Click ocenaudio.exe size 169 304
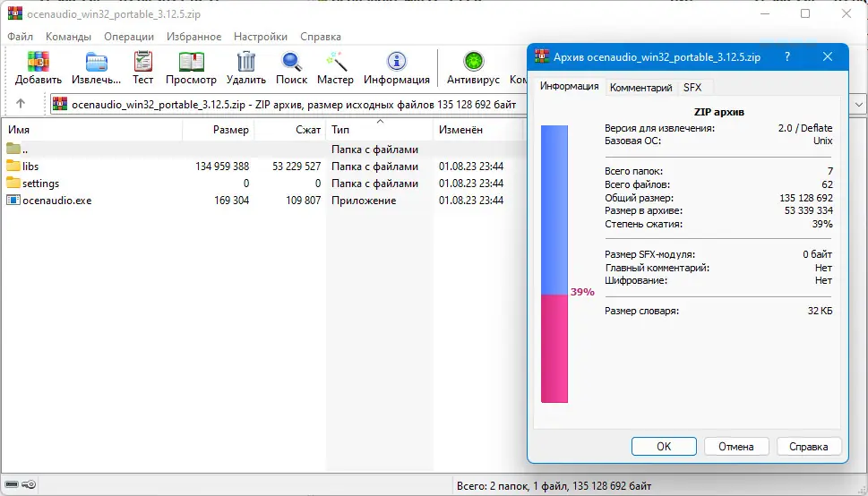 tap(231, 201)
